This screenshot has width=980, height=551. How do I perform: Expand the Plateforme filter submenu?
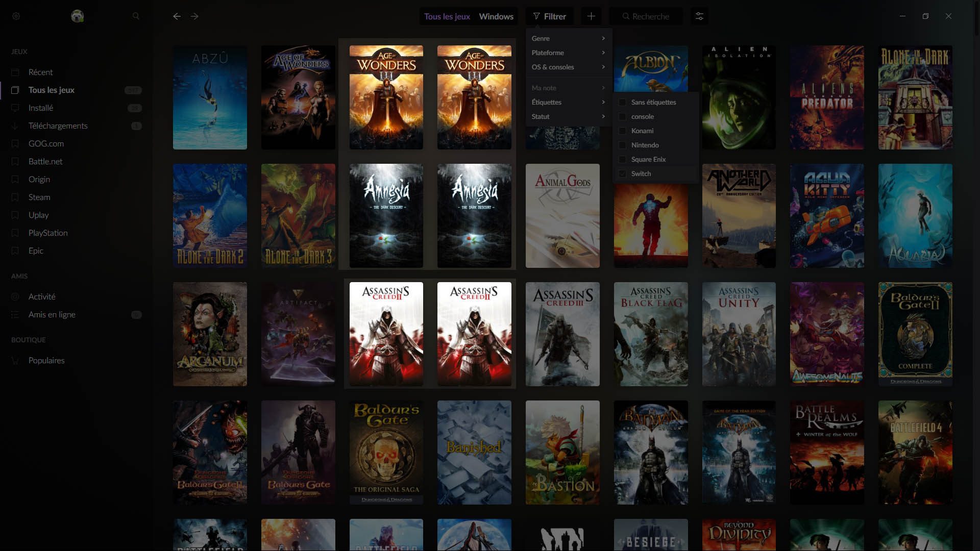(569, 53)
